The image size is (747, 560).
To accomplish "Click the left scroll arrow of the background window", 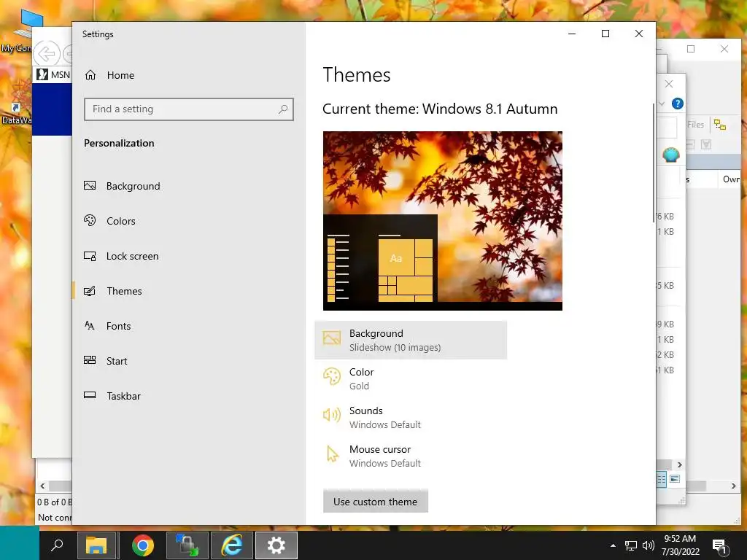I will (x=42, y=486).
